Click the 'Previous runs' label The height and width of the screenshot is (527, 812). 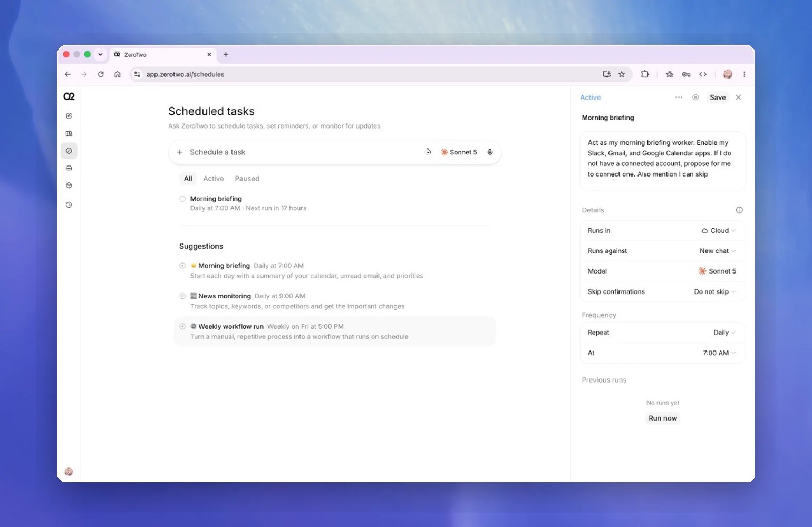click(604, 380)
